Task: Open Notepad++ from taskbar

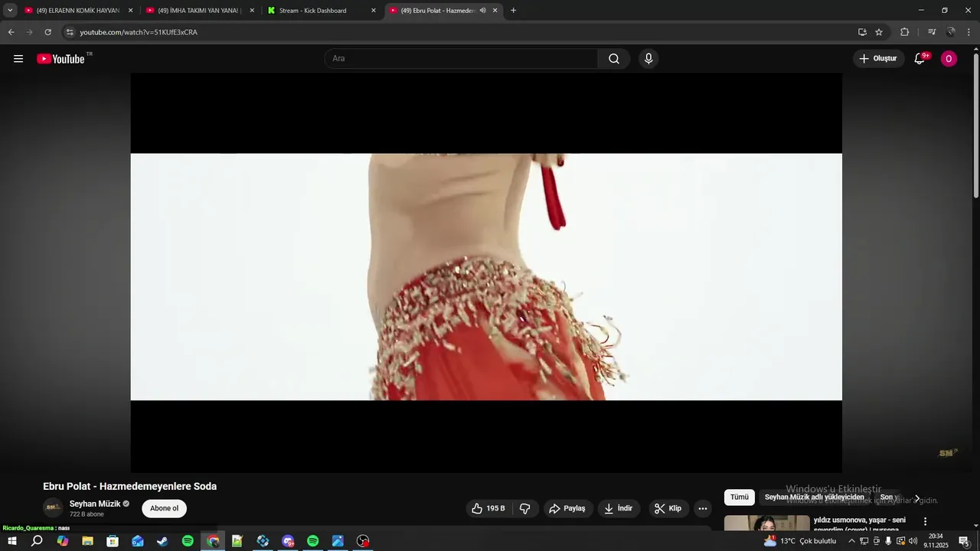Action: pyautogui.click(x=237, y=541)
